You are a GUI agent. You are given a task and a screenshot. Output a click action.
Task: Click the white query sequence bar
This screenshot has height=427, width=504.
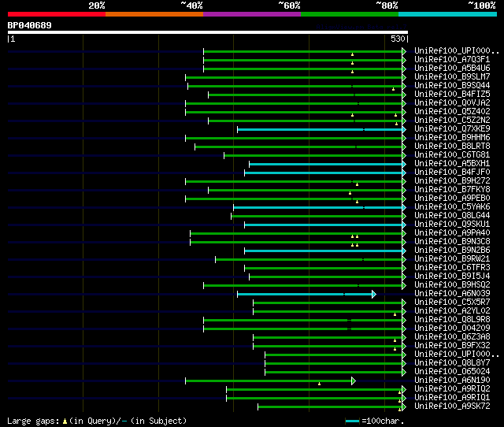pos(208,32)
